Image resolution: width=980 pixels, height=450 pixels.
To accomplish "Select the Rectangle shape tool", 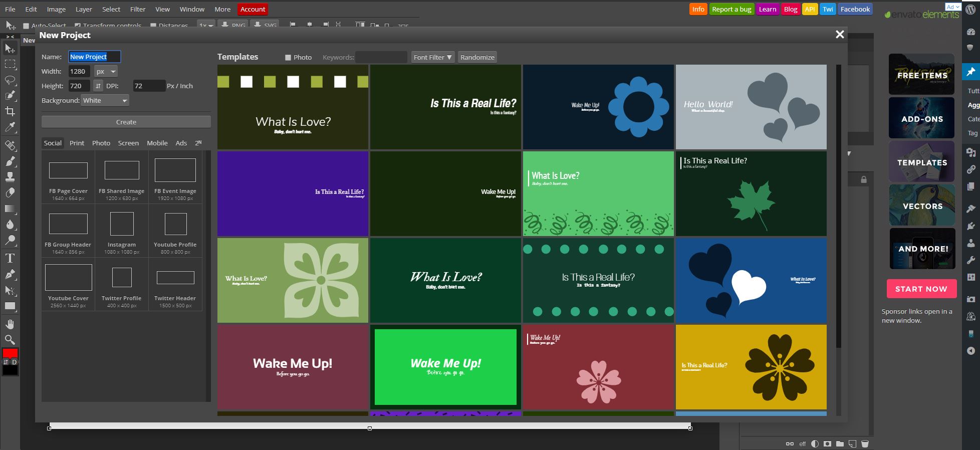I will (10, 306).
